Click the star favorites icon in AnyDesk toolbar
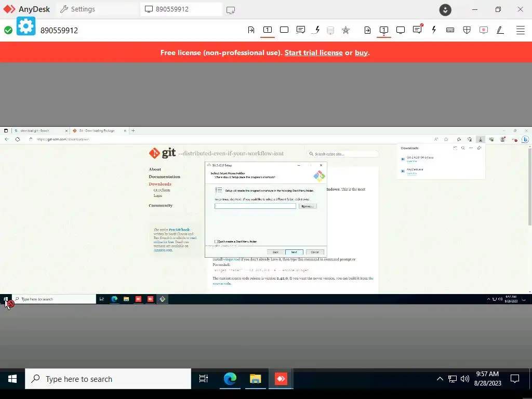 pos(345,30)
